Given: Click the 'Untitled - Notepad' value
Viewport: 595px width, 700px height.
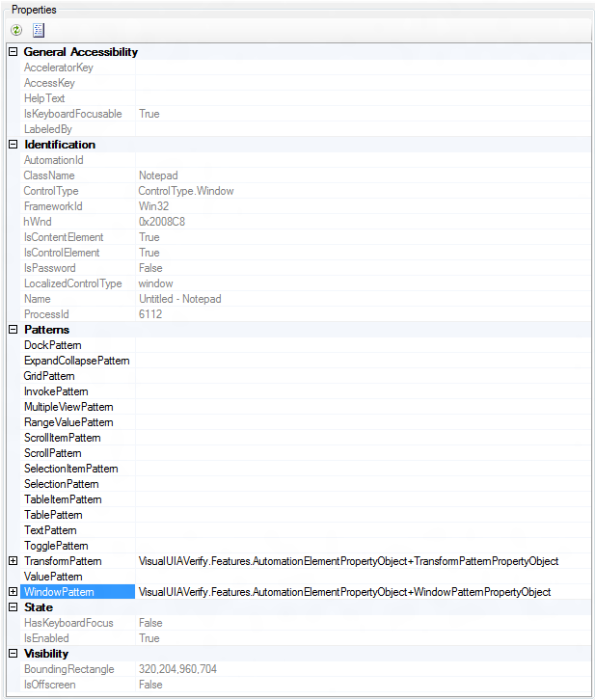Looking at the screenshot, I should pos(180,299).
